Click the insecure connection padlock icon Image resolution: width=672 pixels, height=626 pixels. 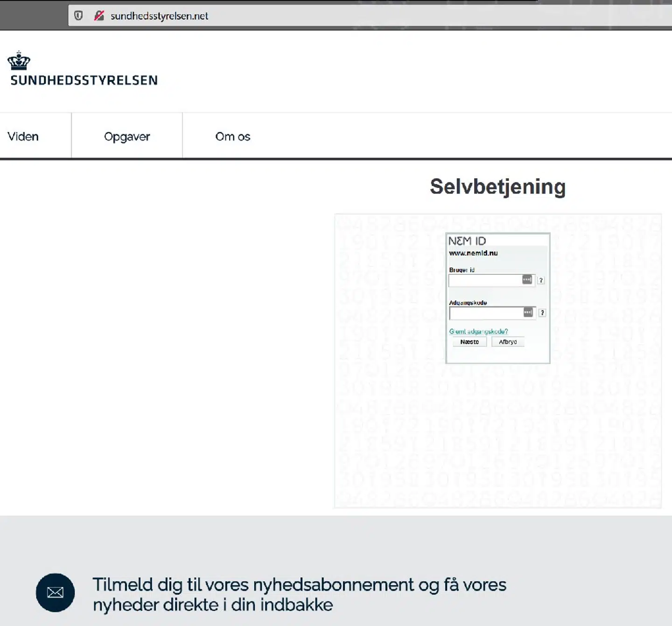click(x=99, y=16)
